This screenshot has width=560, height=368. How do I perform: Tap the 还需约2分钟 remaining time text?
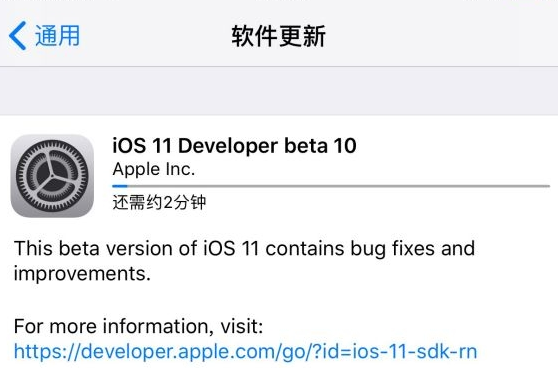[159, 203]
